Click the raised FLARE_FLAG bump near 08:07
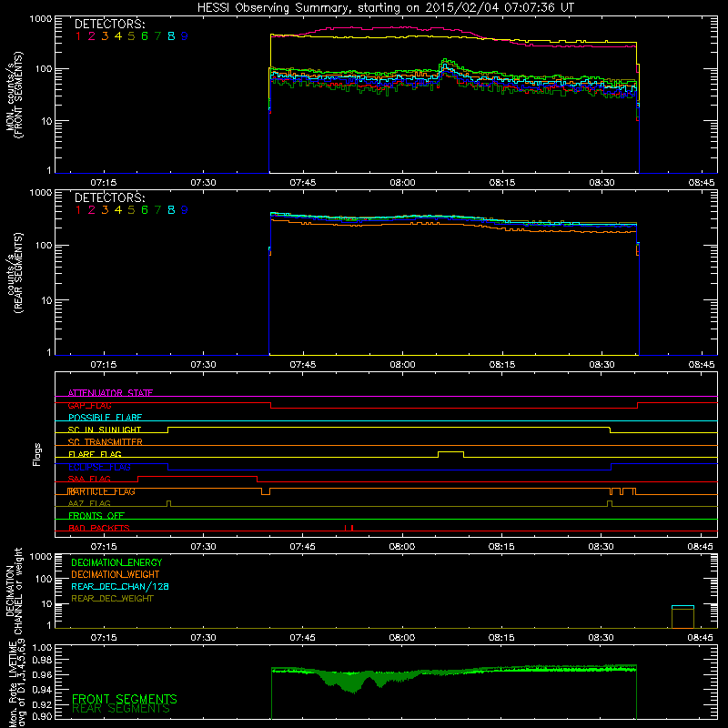This screenshot has height=728, width=728. coord(450,454)
